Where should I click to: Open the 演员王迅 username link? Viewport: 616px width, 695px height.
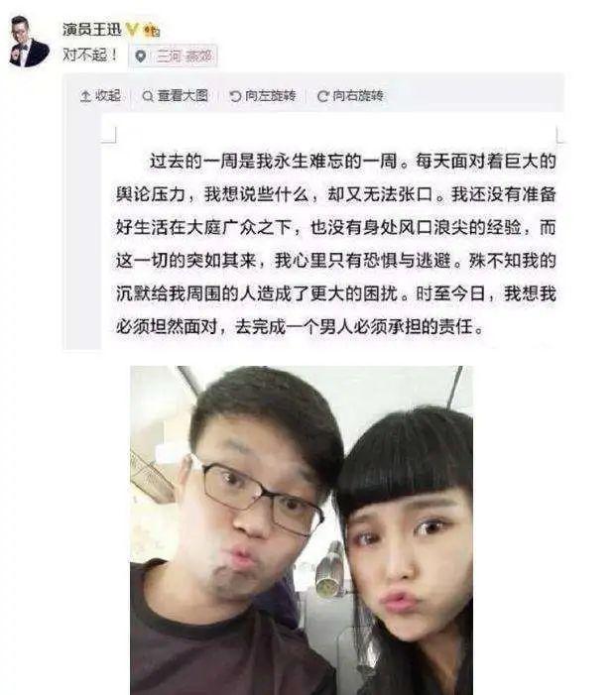pos(92,30)
